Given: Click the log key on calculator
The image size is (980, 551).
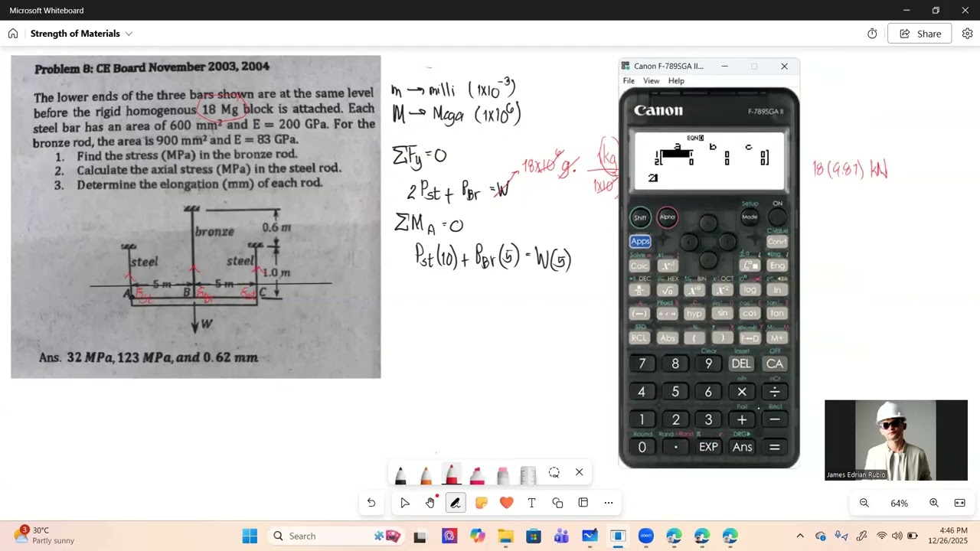Looking at the screenshot, I should (x=750, y=289).
